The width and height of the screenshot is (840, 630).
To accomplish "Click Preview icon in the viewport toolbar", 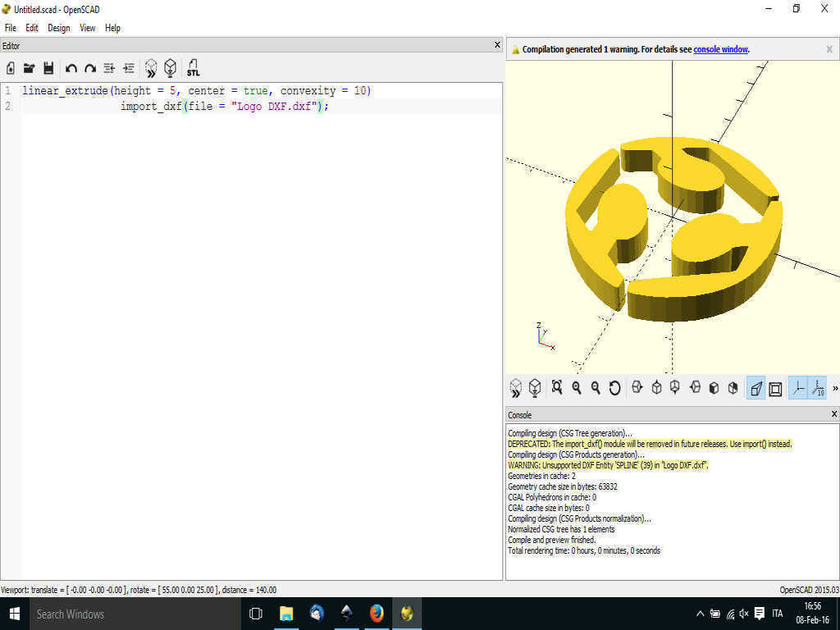I will [515, 388].
